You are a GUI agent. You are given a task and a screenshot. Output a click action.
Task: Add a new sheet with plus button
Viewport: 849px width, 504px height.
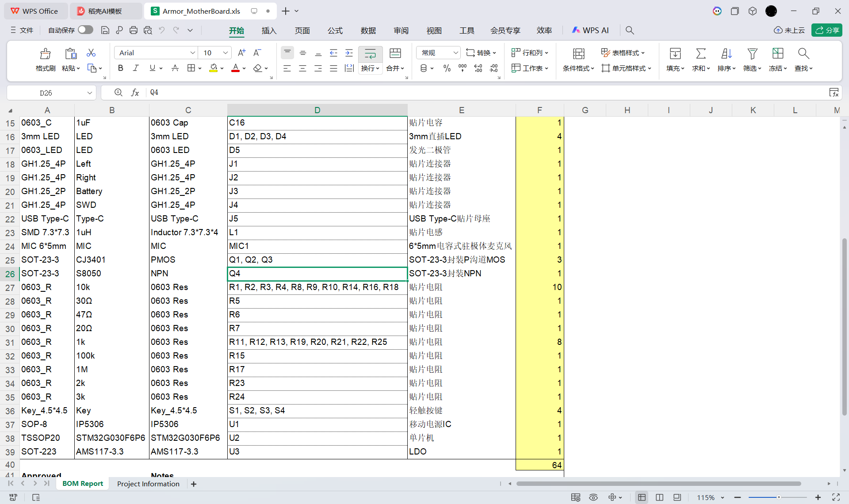(193, 484)
